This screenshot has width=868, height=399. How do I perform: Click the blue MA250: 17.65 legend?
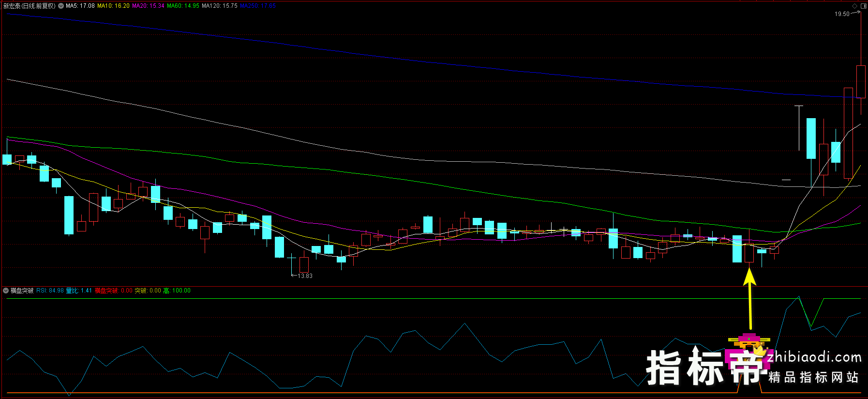(258, 6)
